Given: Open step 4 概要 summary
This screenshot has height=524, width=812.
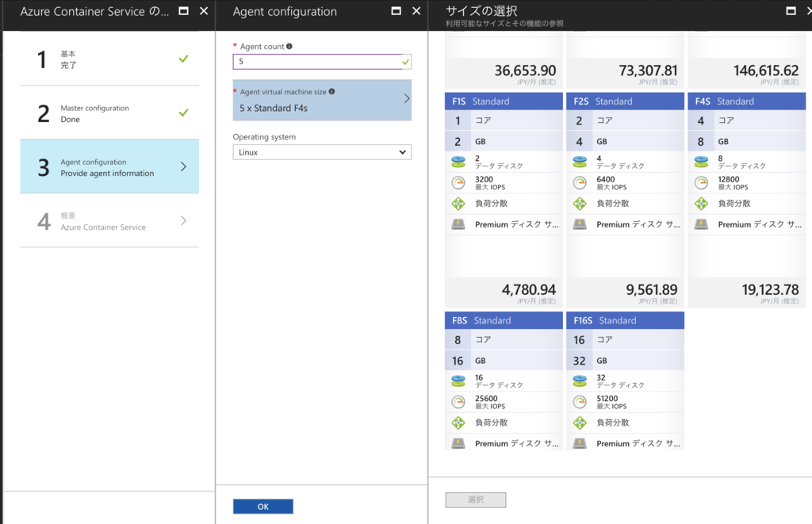Looking at the screenshot, I should (x=109, y=220).
